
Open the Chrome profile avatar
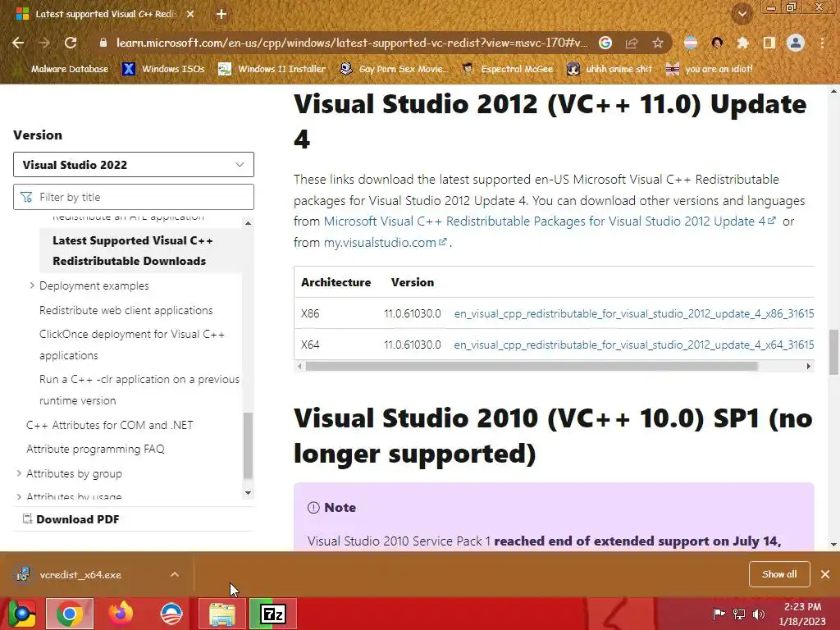pyautogui.click(x=796, y=43)
